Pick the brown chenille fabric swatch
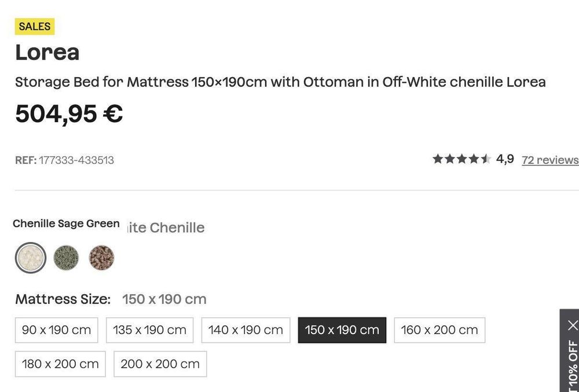 pos(101,258)
